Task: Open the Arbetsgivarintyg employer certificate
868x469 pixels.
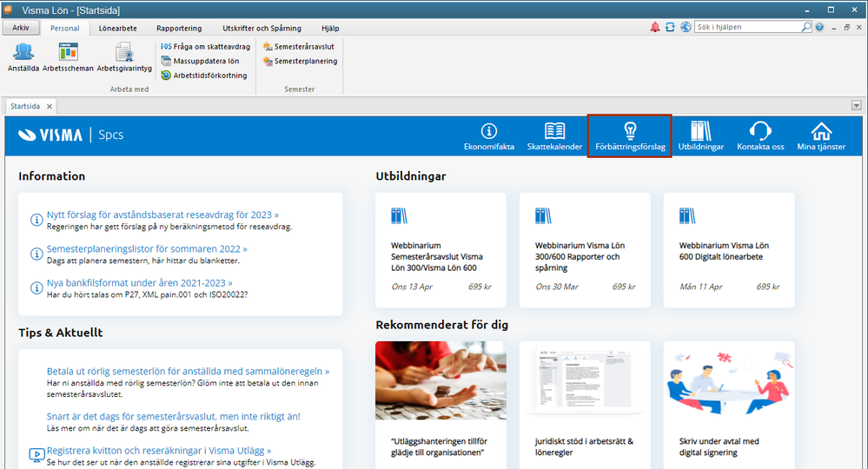Action: click(x=124, y=57)
